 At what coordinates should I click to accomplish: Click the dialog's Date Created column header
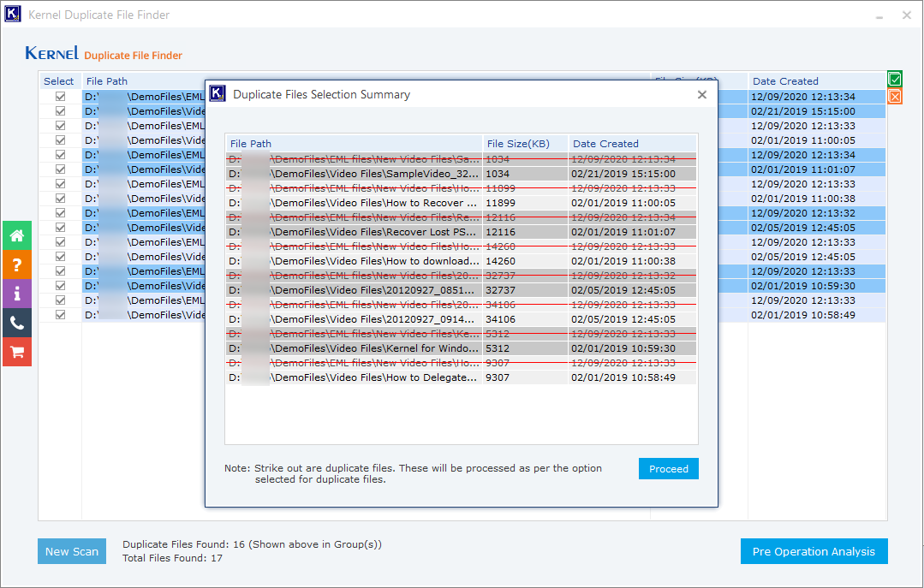pos(632,144)
